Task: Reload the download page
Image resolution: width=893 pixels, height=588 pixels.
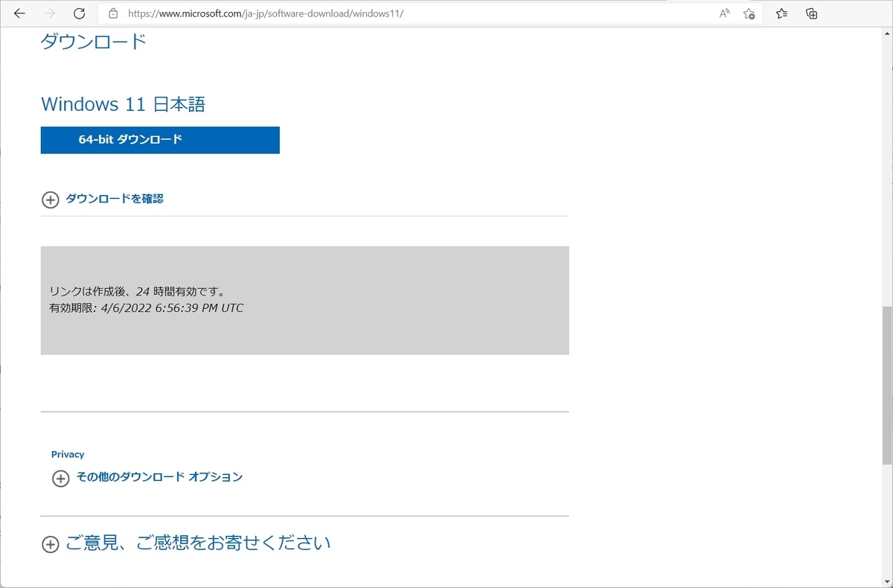Action: click(x=79, y=13)
